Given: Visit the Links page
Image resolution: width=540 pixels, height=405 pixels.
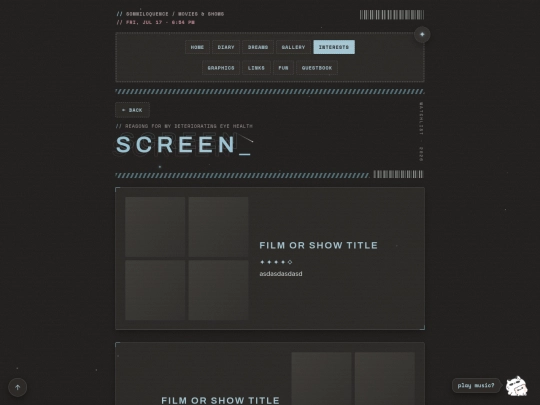Looking at the screenshot, I should [256, 68].
